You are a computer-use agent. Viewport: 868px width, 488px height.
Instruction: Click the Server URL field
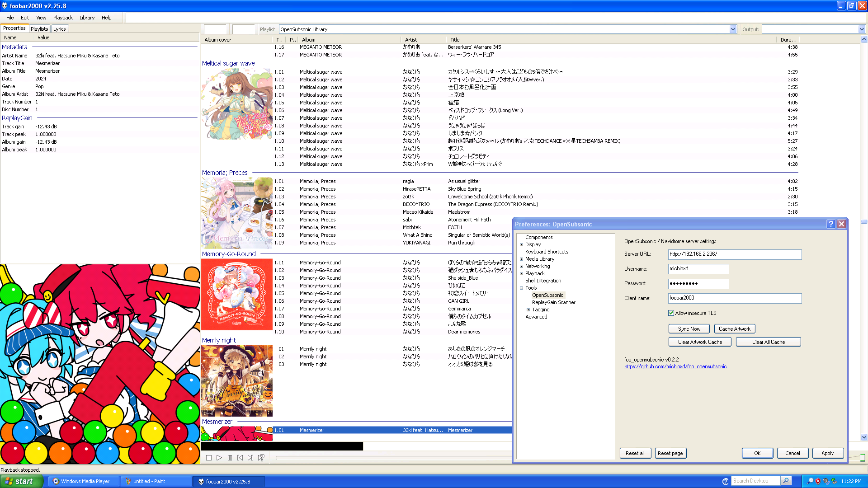(x=735, y=254)
